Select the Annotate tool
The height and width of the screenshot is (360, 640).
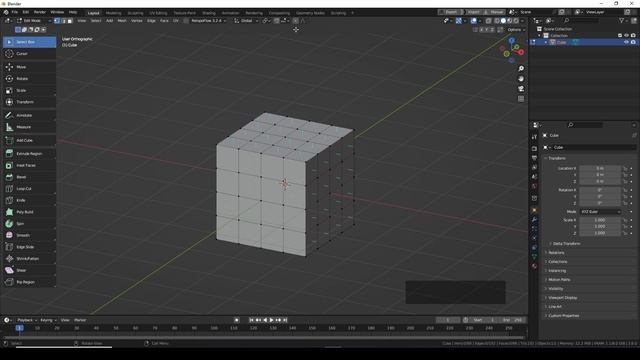coord(29,116)
